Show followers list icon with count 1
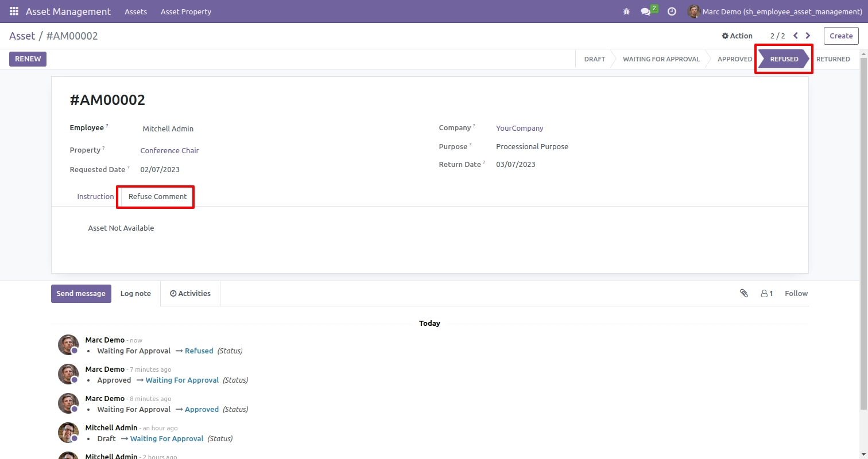 click(x=767, y=293)
